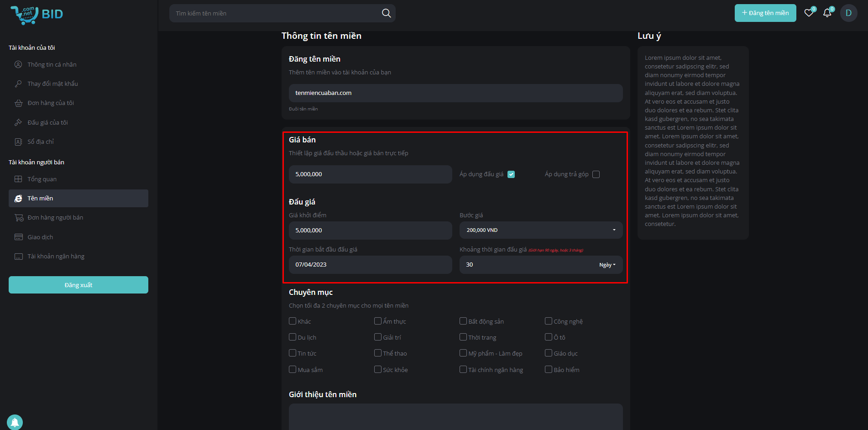
Task: Click the key icon for Thay đổi mật khẩu
Action: pyautogui.click(x=18, y=84)
